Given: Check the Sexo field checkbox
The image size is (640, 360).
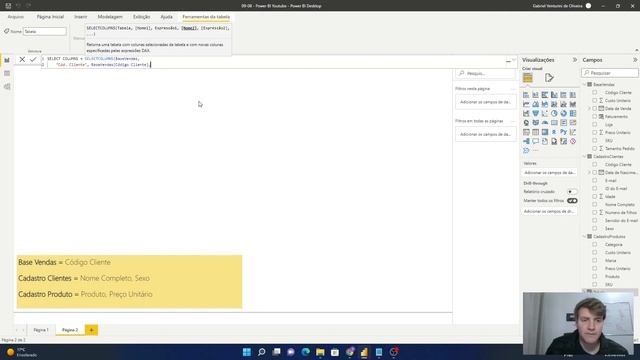Looking at the screenshot, I should tap(595, 229).
